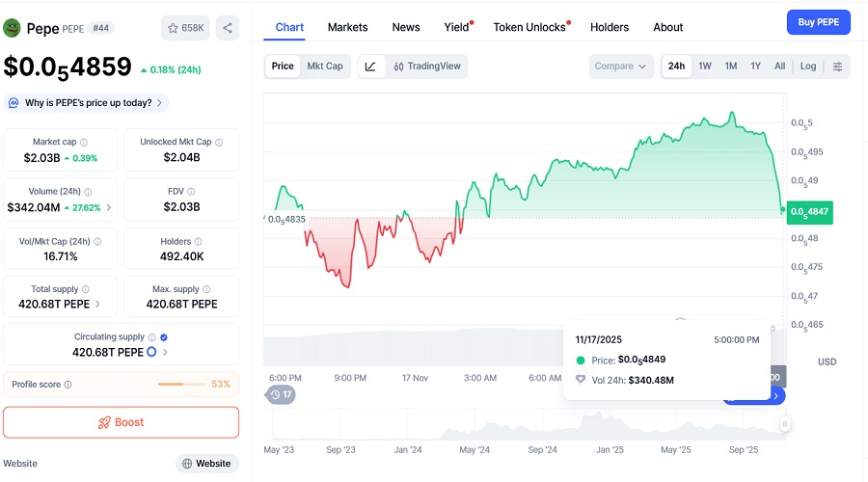The image size is (868, 482).
Task: Expand the Total supply details chevron
Action: 98,304
